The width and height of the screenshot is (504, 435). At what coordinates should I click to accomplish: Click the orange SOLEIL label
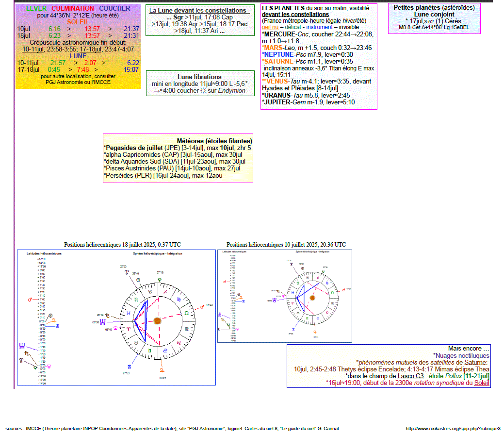pos(78,22)
